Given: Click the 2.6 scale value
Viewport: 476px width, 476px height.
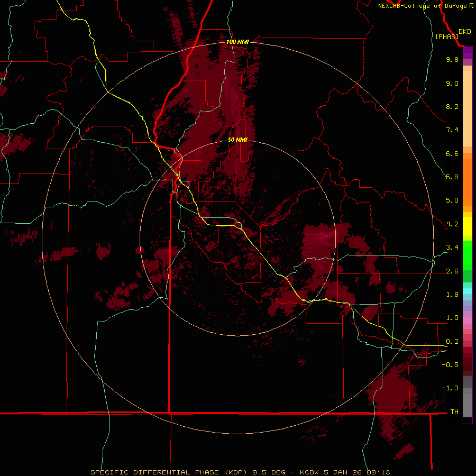Looking at the screenshot, I should click(452, 271).
